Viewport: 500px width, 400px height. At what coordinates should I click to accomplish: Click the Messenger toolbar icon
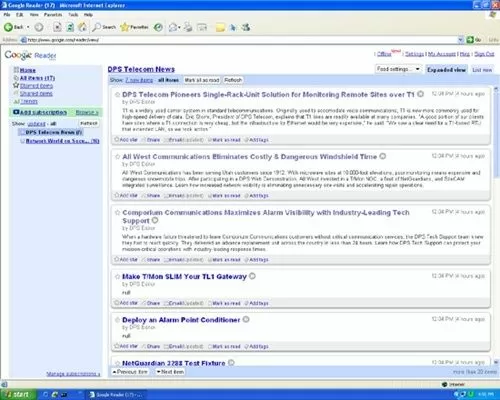(233, 27)
